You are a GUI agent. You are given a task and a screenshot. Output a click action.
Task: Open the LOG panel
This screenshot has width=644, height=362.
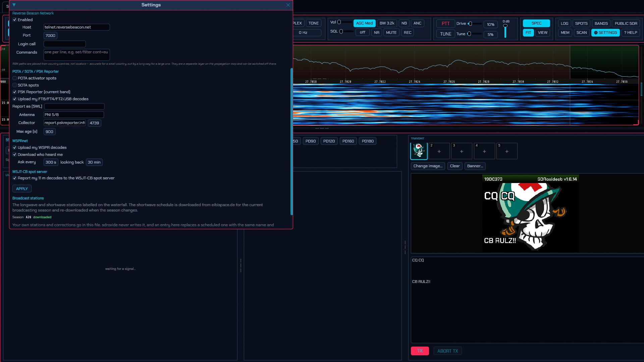pyautogui.click(x=565, y=23)
